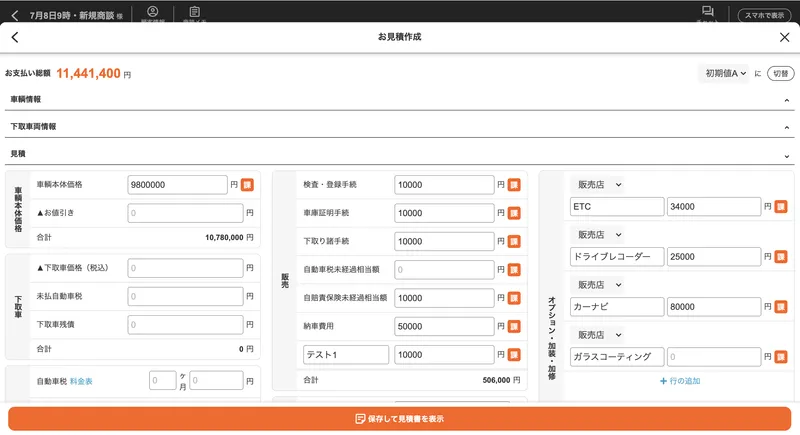The height and width of the screenshot is (435, 800).
Task: Click the orange tax icon for カーナビ
Action: (781, 306)
